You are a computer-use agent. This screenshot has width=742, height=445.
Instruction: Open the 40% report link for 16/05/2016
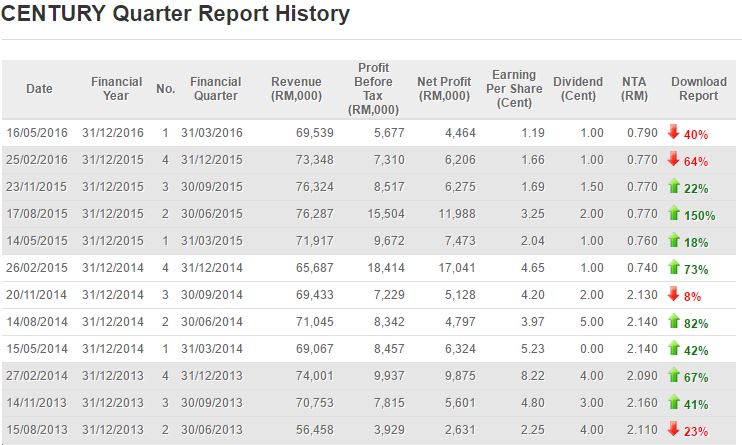click(696, 134)
